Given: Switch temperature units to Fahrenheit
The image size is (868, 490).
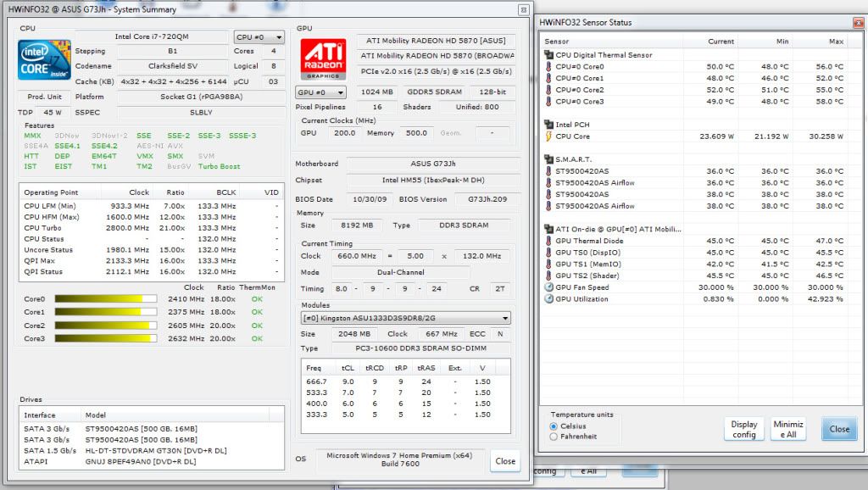Looking at the screenshot, I should click(554, 437).
